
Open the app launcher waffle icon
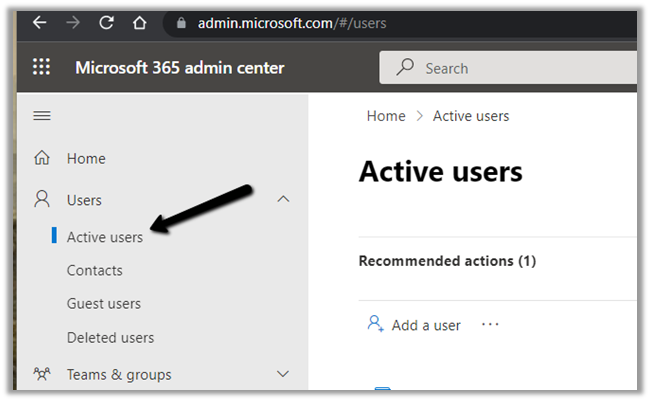click(x=42, y=68)
